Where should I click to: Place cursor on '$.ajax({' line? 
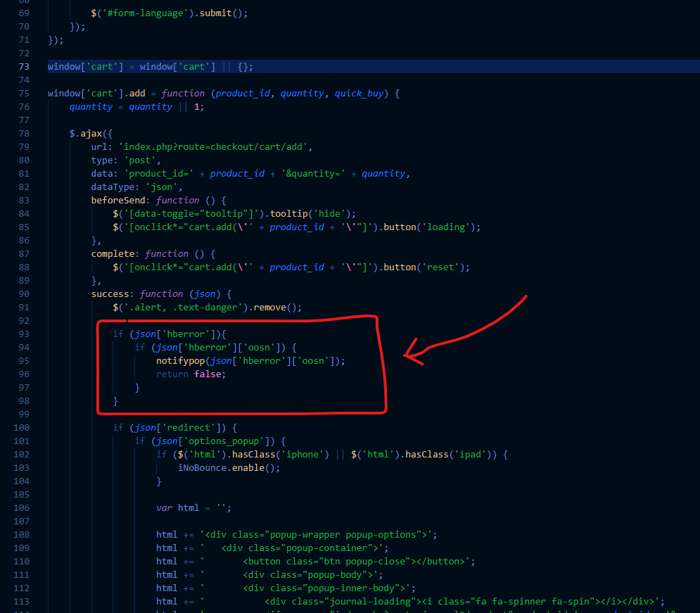click(x=91, y=134)
